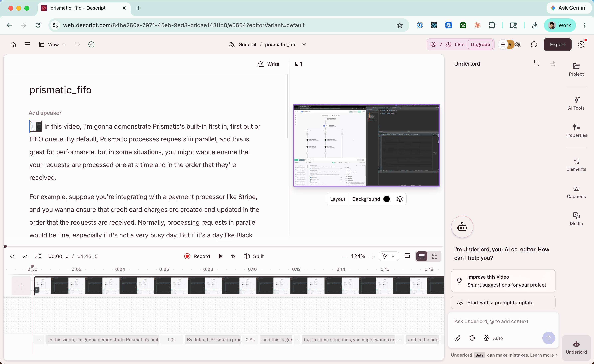This screenshot has width=594, height=364.
Task: Switch to the prismatic_fifo browser tab
Action: coord(84,8)
